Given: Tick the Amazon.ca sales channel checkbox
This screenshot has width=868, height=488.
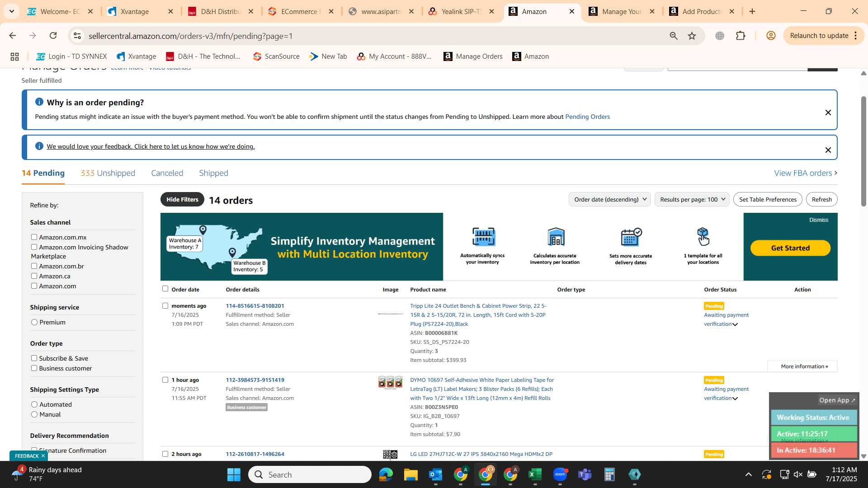Looking at the screenshot, I should click(x=34, y=276).
